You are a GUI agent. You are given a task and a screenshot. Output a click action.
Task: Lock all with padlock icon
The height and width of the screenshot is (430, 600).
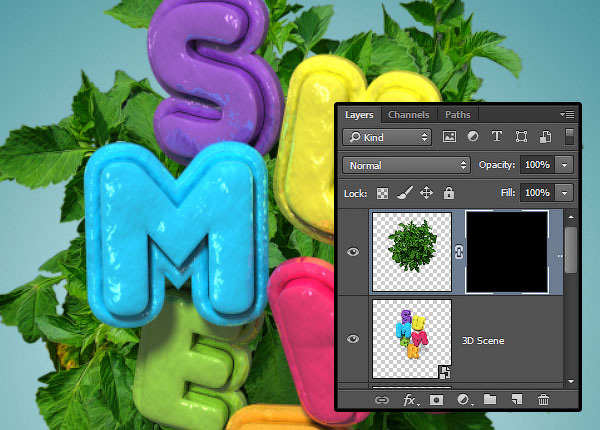tap(448, 193)
